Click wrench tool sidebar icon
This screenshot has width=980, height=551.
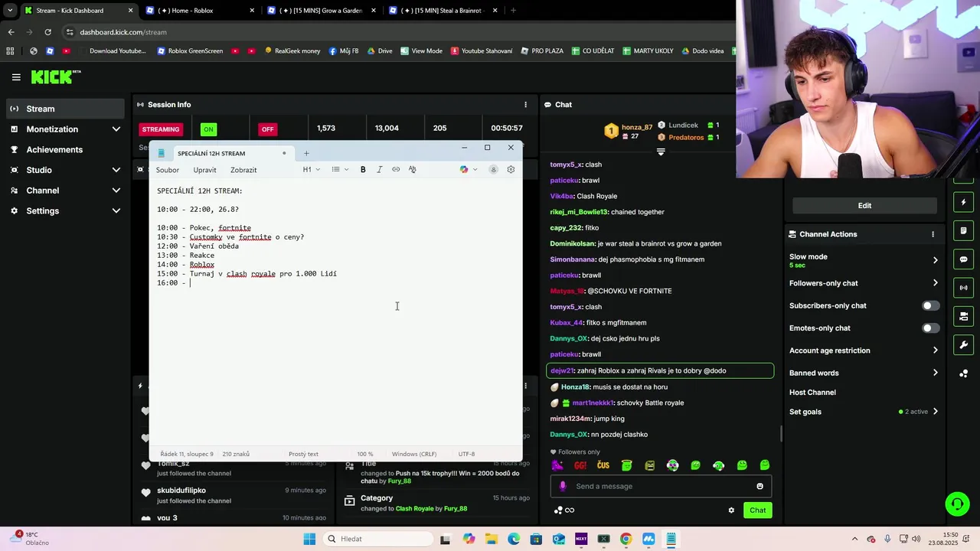[x=964, y=345]
